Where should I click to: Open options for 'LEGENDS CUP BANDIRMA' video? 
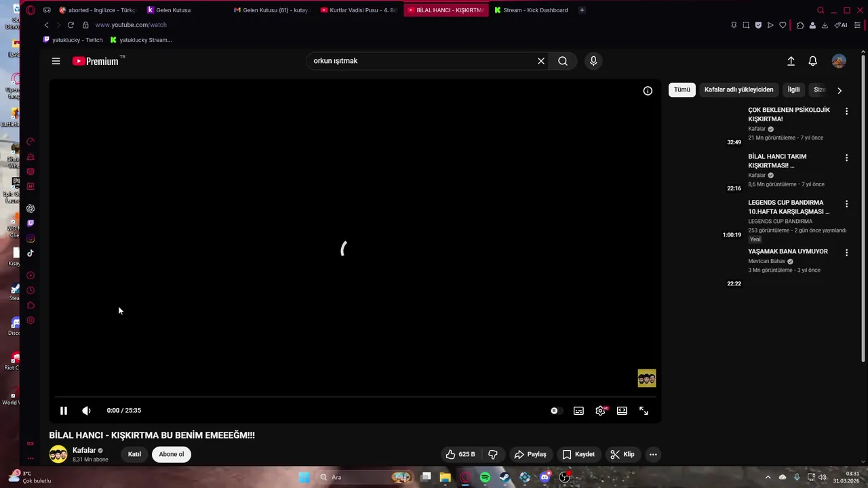click(846, 204)
